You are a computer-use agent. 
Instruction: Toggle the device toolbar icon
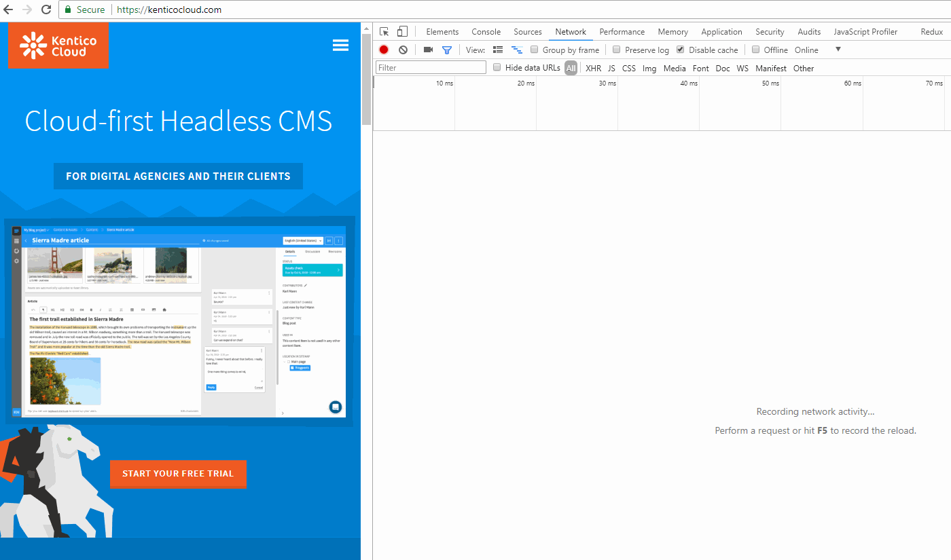[402, 32]
